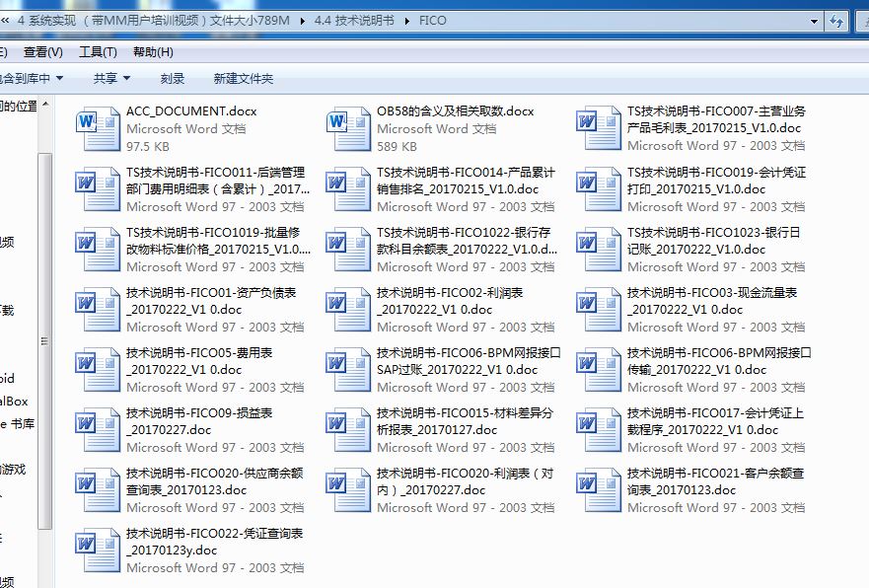869x588 pixels.
Task: Click the FICO1023-银行日记账 file icon
Action: [599, 250]
